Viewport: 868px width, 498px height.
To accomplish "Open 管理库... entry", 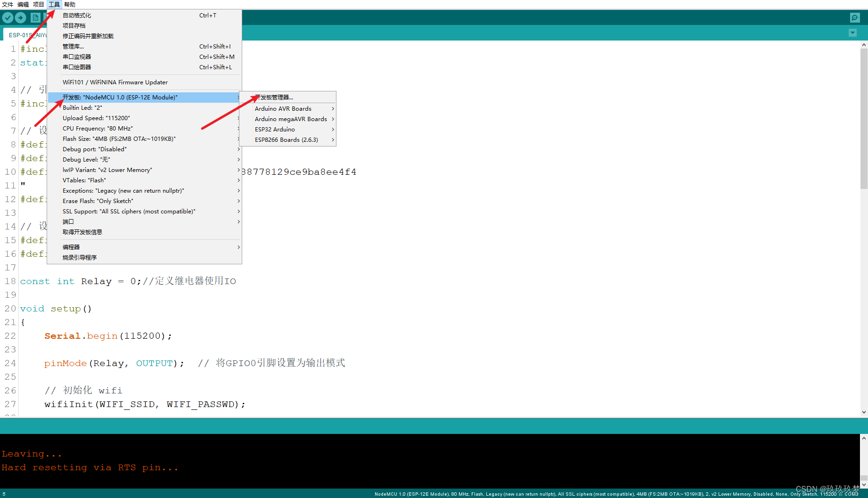I will pos(144,47).
